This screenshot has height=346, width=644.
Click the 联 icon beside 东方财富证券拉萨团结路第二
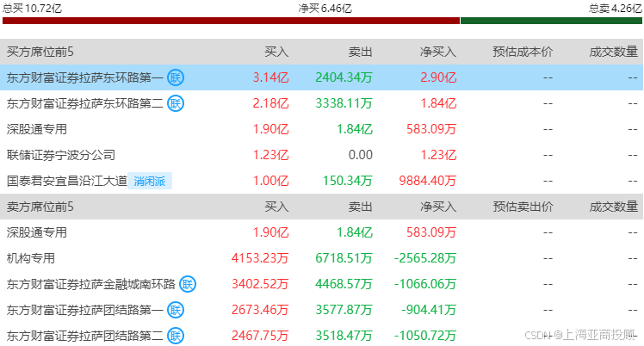[176, 336]
